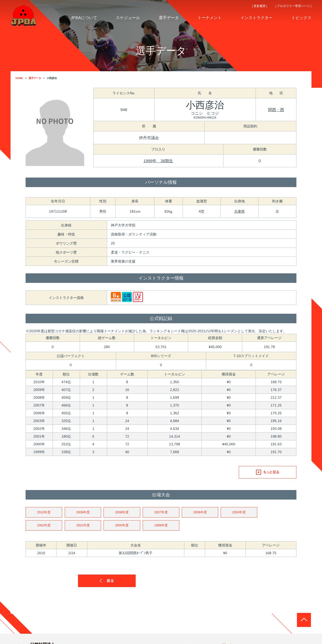
Task: Select the 2008年度 tournament tab
Action: point(122,512)
